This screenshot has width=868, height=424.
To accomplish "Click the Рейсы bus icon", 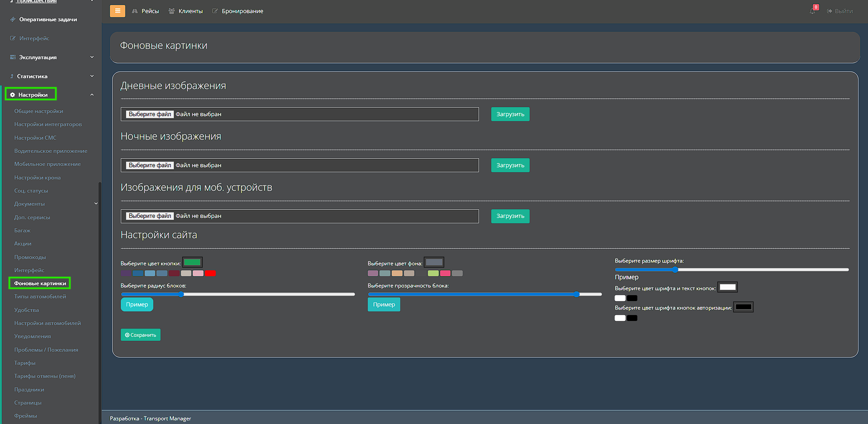I will (135, 11).
